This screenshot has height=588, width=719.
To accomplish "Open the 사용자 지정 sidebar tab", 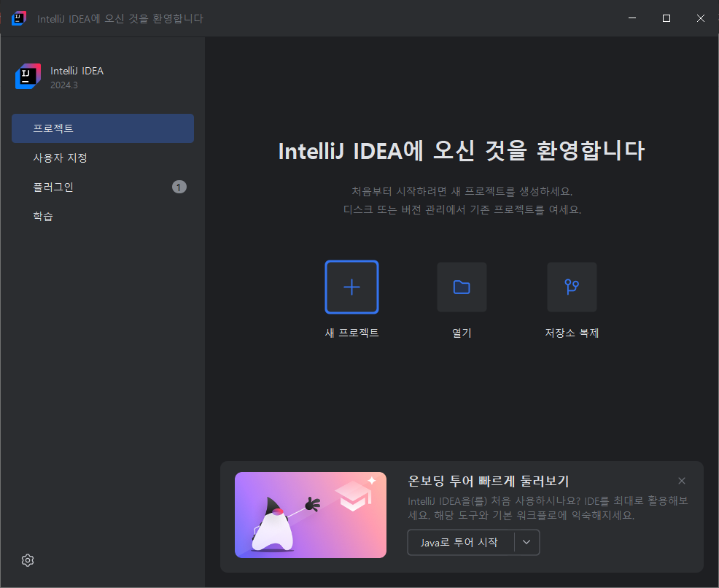I will pyautogui.click(x=103, y=158).
